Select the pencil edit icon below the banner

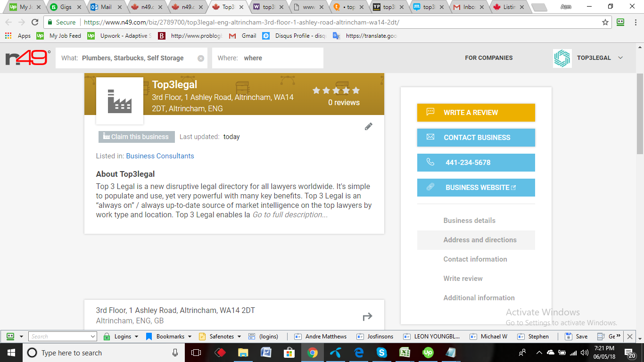[368, 126]
